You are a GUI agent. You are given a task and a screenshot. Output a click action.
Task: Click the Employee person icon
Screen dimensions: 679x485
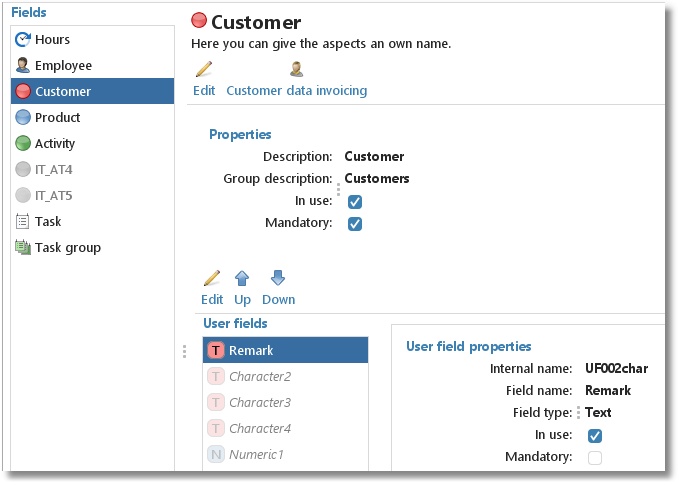(23, 65)
